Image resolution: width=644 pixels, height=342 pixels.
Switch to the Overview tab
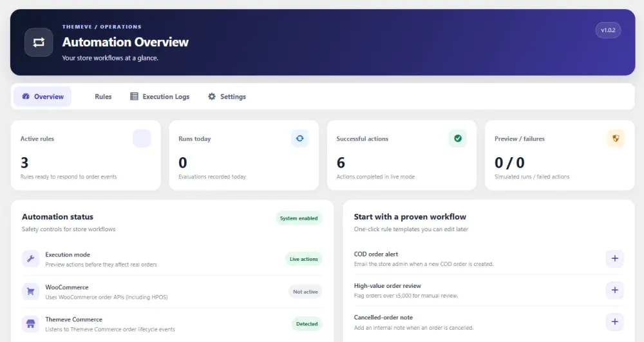43,97
